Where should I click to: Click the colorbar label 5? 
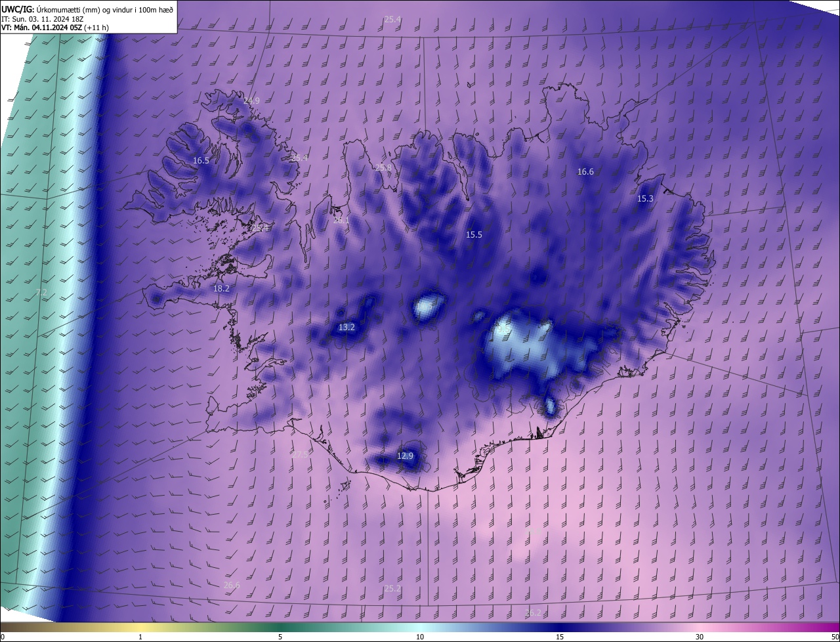[280, 637]
